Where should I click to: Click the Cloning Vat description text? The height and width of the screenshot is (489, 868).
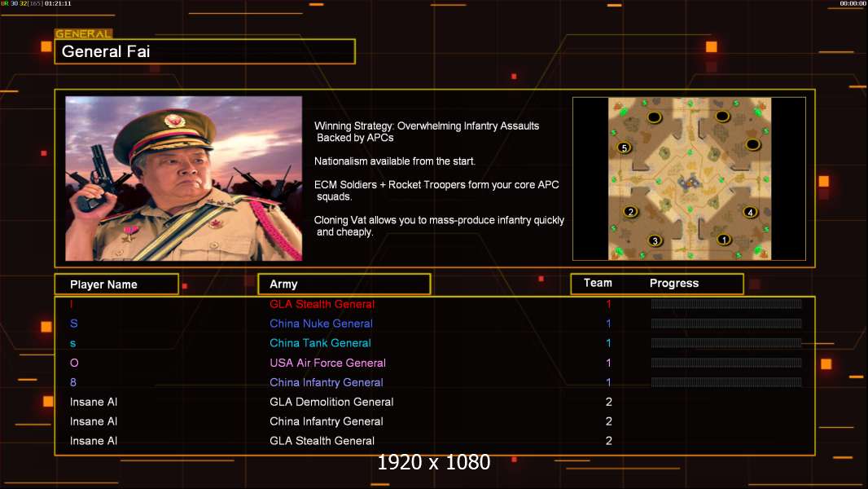click(439, 226)
